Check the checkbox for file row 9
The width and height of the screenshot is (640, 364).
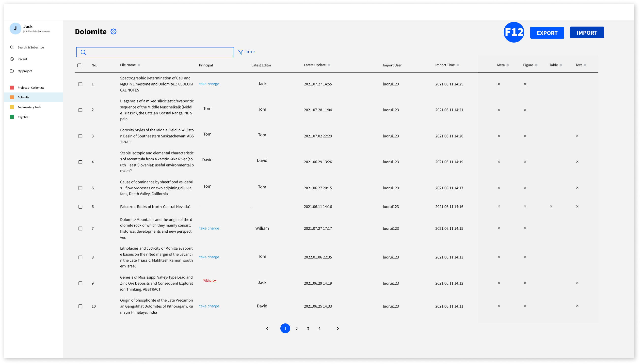[x=80, y=283]
